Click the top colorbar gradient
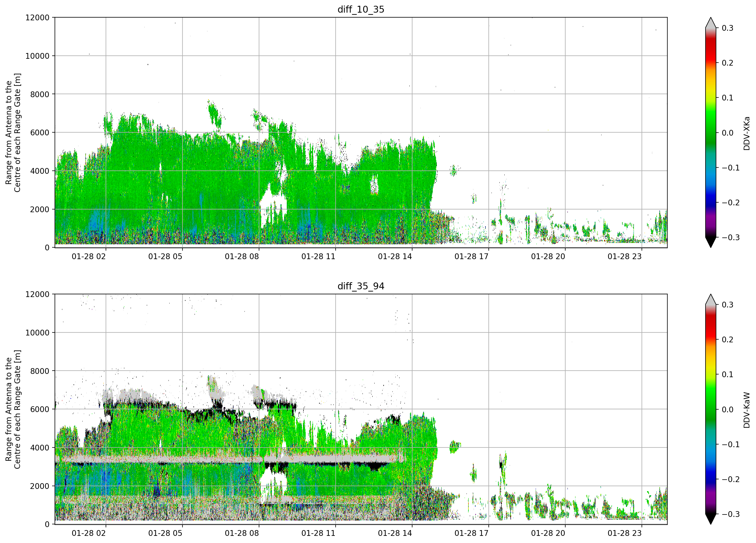This screenshot has height=543, width=756. click(711, 132)
